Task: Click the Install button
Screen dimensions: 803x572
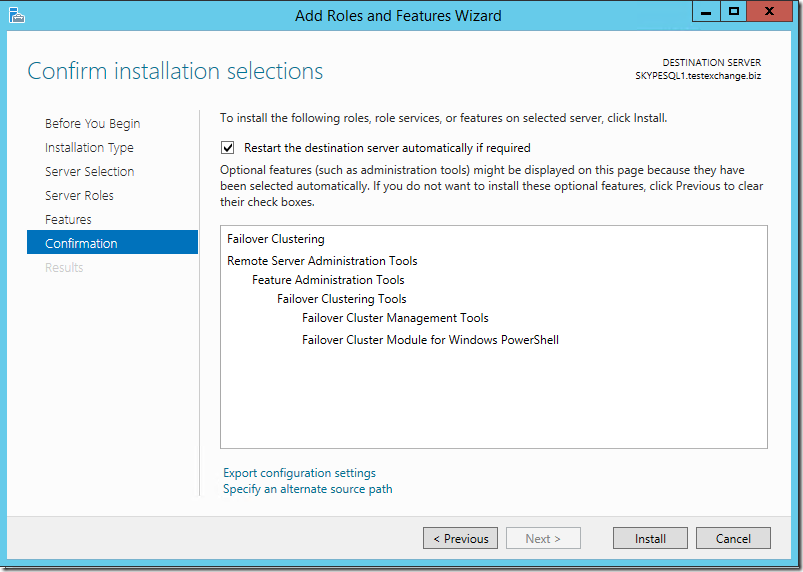Action: pos(650,538)
